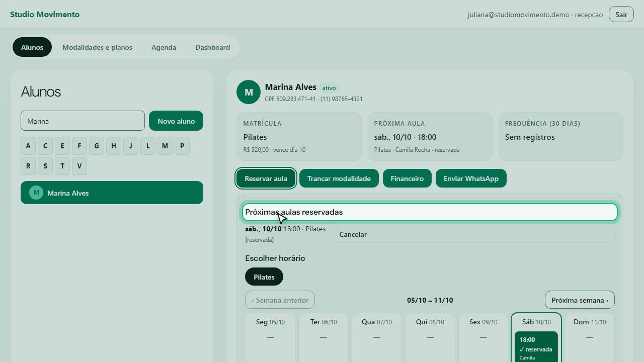Go to Semana anterior

[x=280, y=300]
